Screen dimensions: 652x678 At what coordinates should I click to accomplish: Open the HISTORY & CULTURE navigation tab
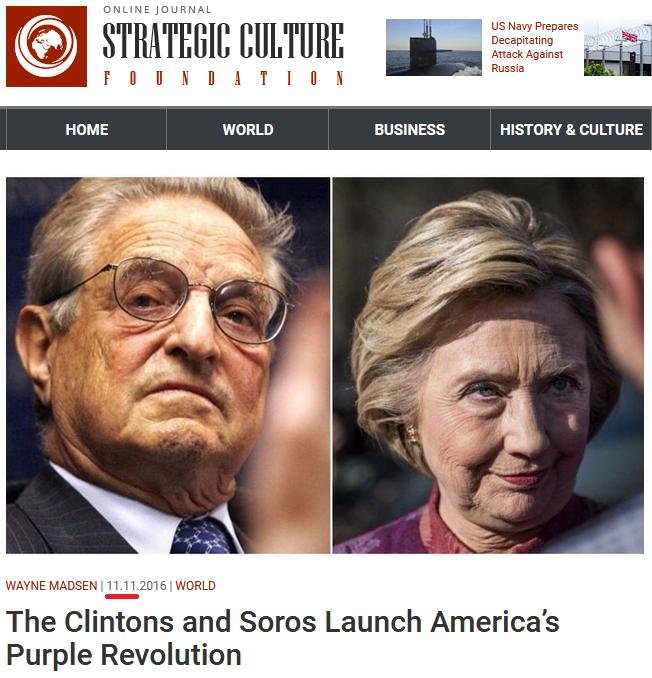571,130
